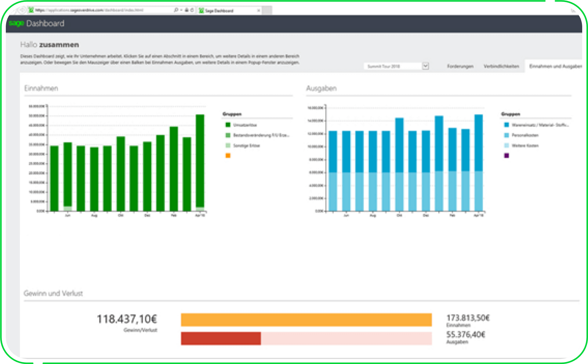Click the Gruppen heading in the Einnahmen legend

(232, 114)
